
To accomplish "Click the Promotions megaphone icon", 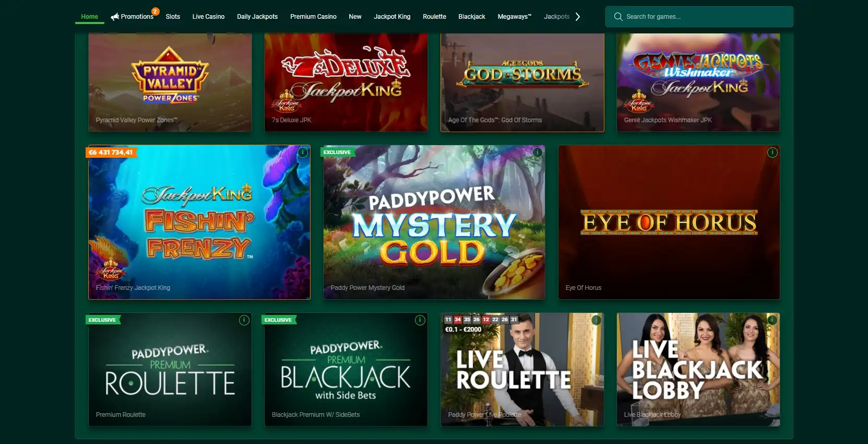I will pyautogui.click(x=115, y=17).
